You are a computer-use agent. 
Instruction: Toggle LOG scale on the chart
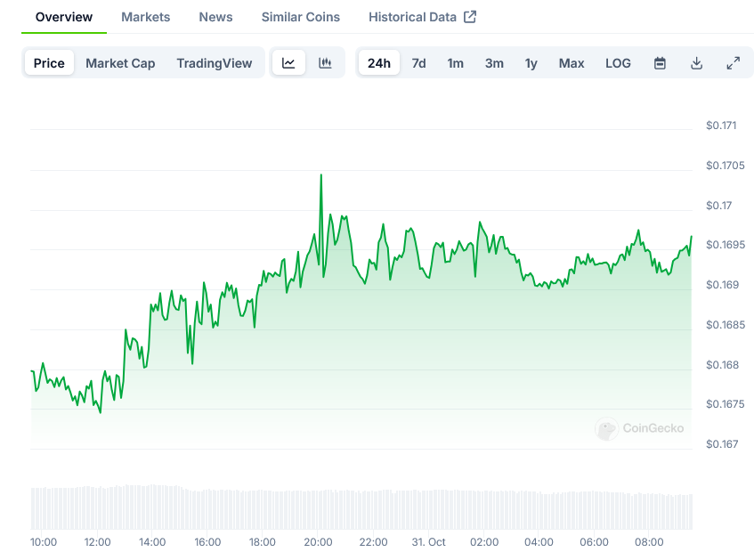click(618, 63)
